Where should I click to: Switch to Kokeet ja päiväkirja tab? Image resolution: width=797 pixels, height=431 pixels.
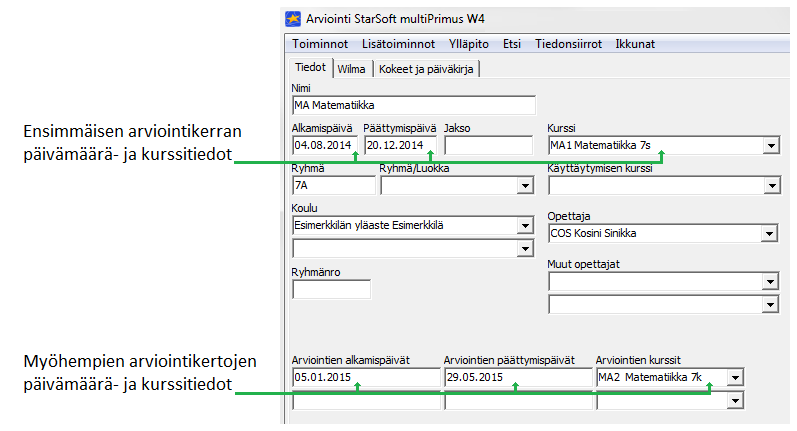[426, 69]
